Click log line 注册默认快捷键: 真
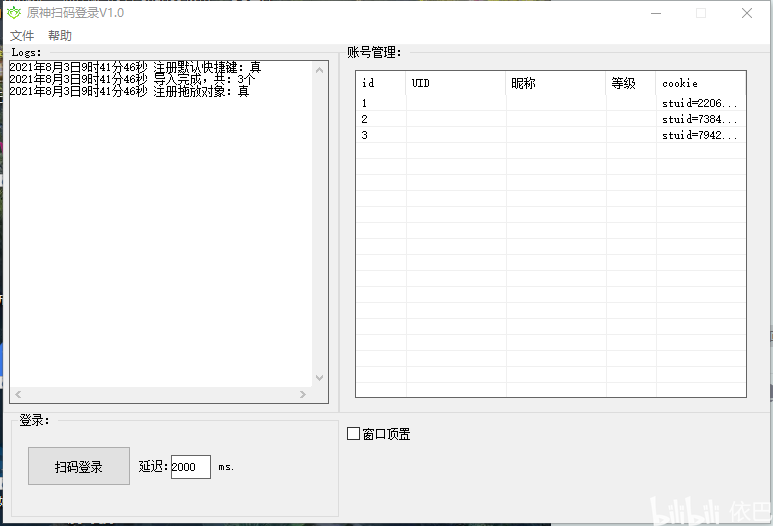The image size is (773, 526). 135,67
